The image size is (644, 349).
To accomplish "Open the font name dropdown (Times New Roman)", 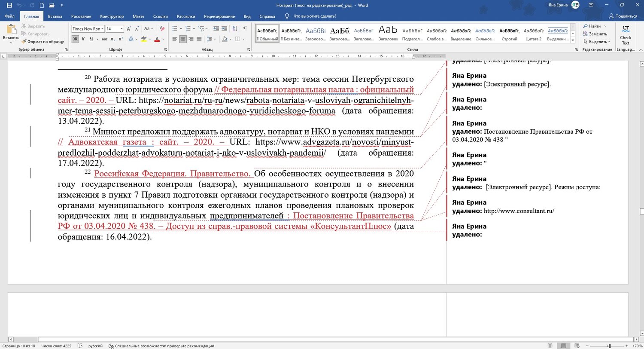I will (102, 29).
